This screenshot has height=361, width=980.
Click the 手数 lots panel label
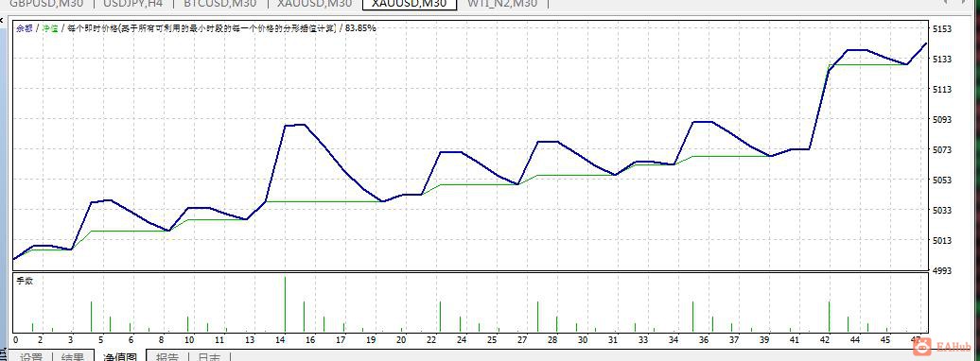pyautogui.click(x=25, y=281)
